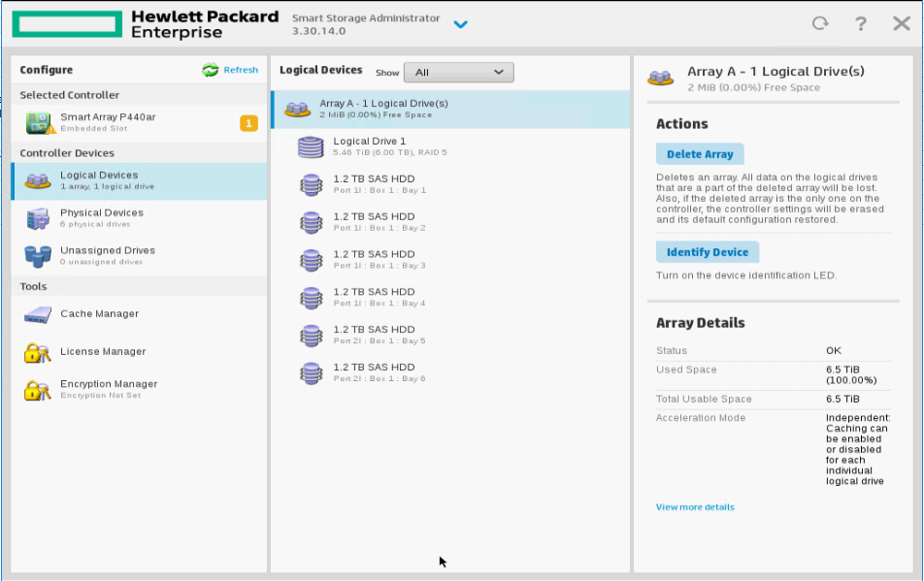The height and width of the screenshot is (581, 924).
Task: Select 1.2 TB SAS HDD in Bay 5
Action: pyautogui.click(x=450, y=335)
